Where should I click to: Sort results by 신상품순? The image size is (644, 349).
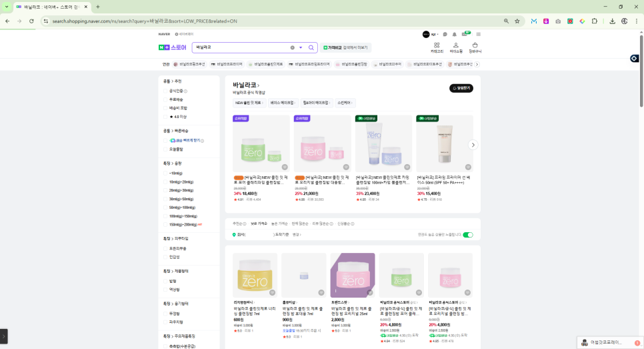pyautogui.click(x=345, y=224)
